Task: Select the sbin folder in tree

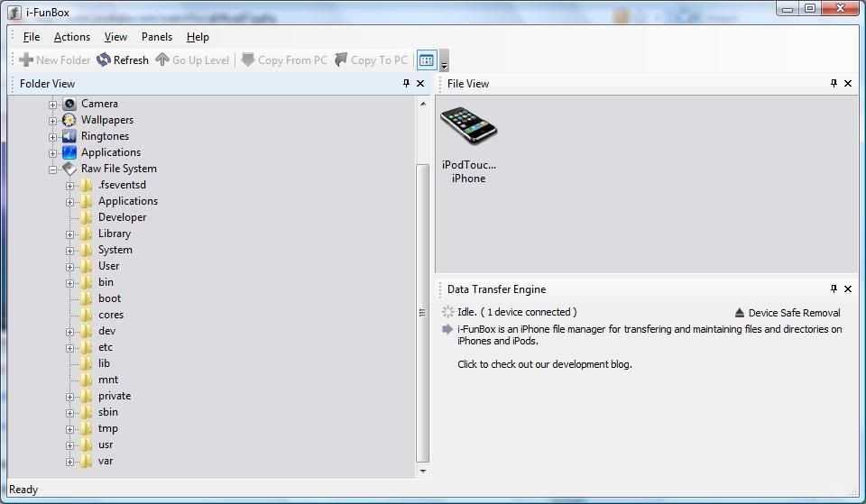Action: pyautogui.click(x=107, y=412)
